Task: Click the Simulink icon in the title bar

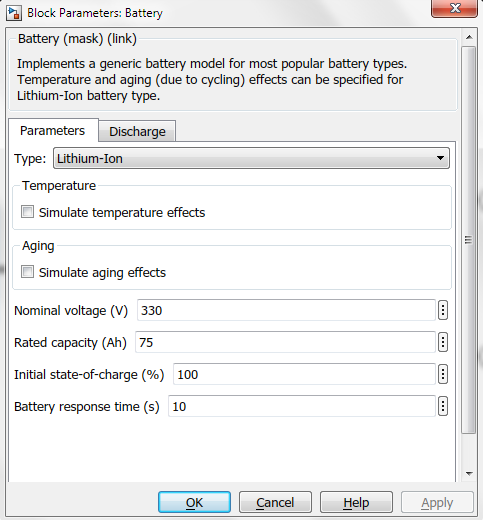Action: tap(13, 13)
